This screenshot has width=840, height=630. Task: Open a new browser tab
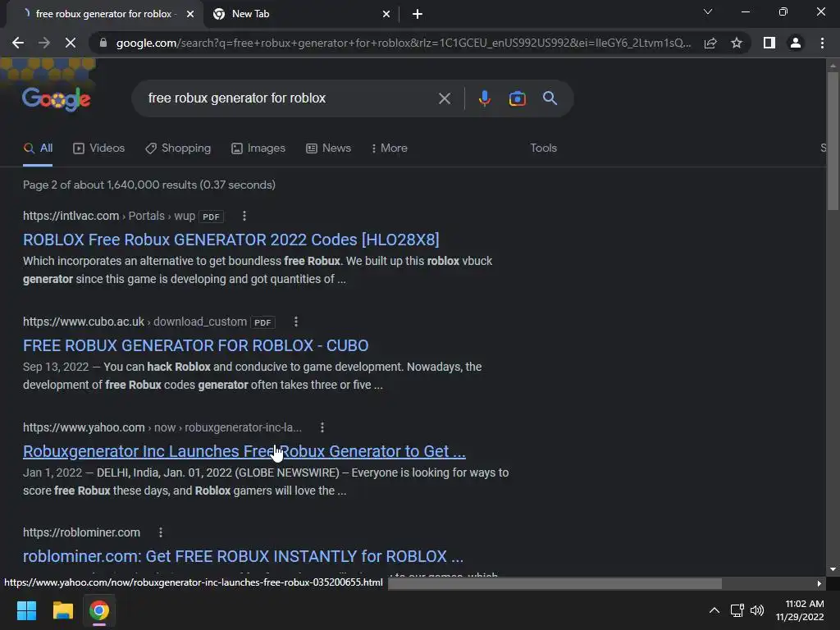pos(418,15)
